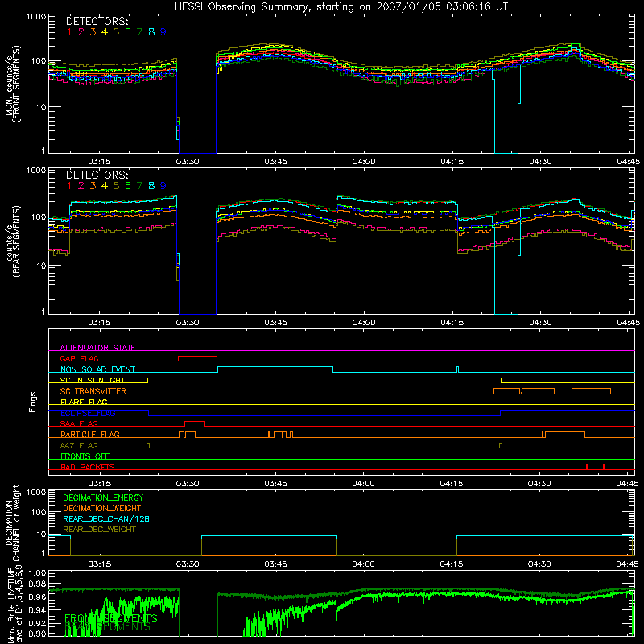Select the NON_SOLAR_EVENT flag label

pyautogui.click(x=97, y=369)
